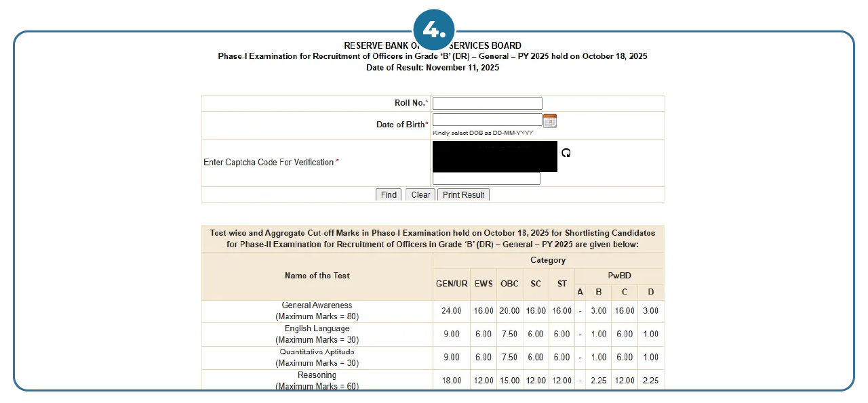Click the PwBD category header
The height and width of the screenshot is (403, 868).
coord(618,276)
